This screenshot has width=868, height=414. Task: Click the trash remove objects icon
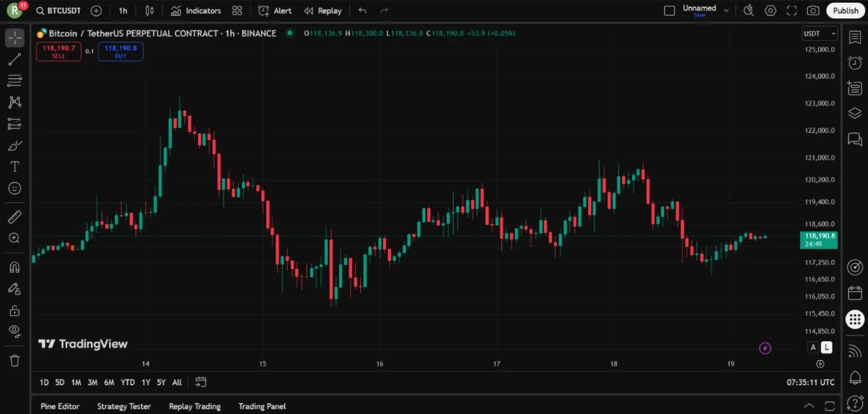coord(15,361)
